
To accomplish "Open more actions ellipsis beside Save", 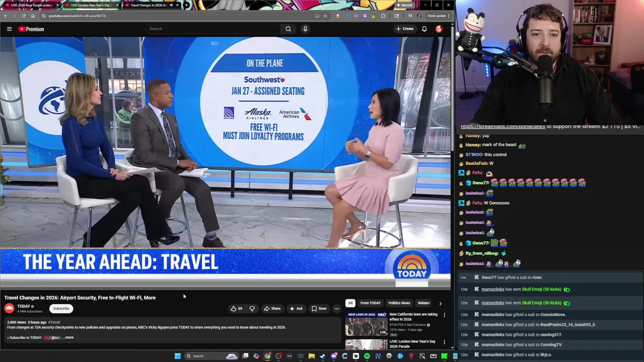I will (x=337, y=309).
